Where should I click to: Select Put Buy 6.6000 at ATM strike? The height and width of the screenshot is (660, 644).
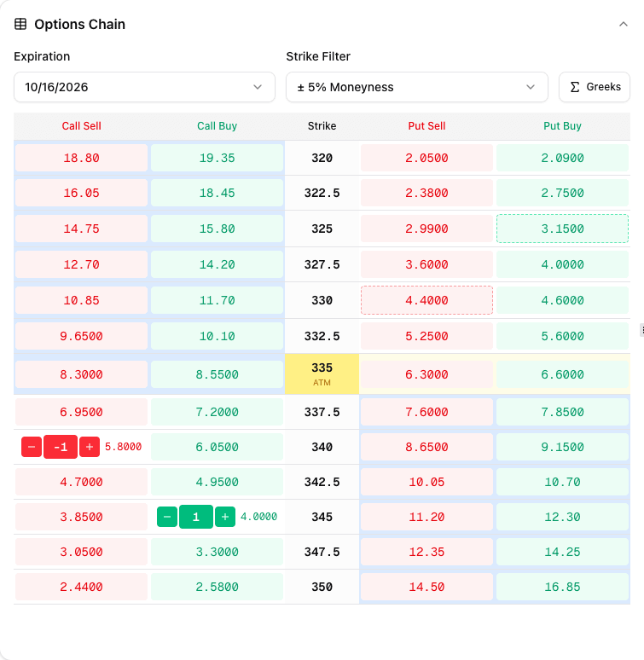click(x=562, y=374)
